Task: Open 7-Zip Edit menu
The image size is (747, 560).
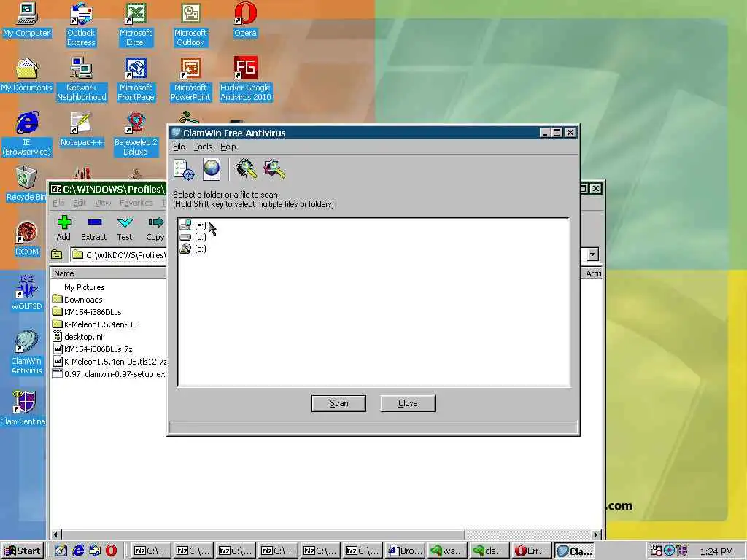Action: click(80, 203)
